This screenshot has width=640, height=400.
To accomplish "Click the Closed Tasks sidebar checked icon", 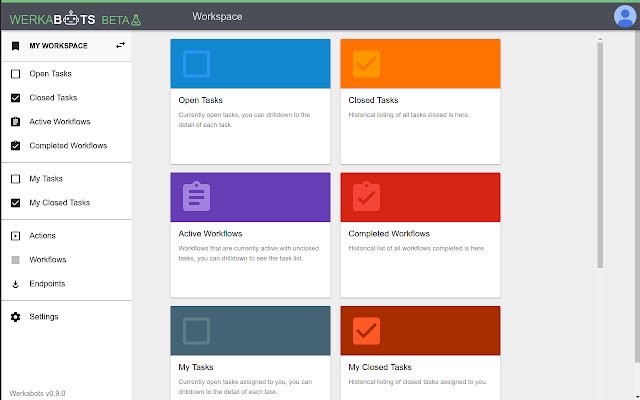I will [16, 98].
